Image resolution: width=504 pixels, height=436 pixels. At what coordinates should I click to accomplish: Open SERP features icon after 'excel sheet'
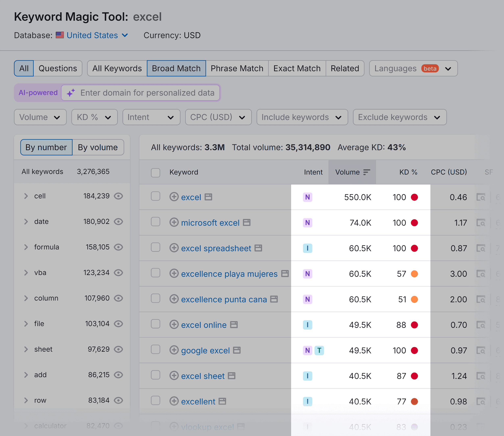tap(232, 376)
